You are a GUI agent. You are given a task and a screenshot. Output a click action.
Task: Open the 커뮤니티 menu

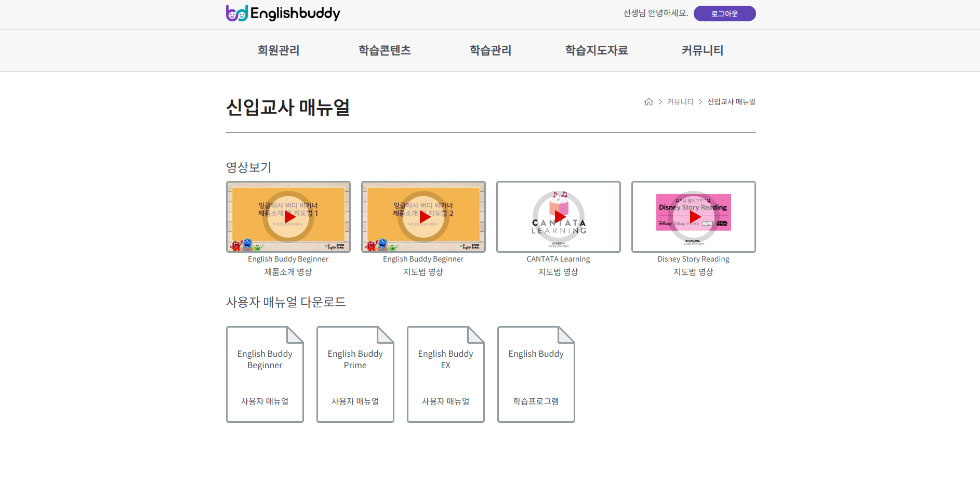[x=703, y=50]
